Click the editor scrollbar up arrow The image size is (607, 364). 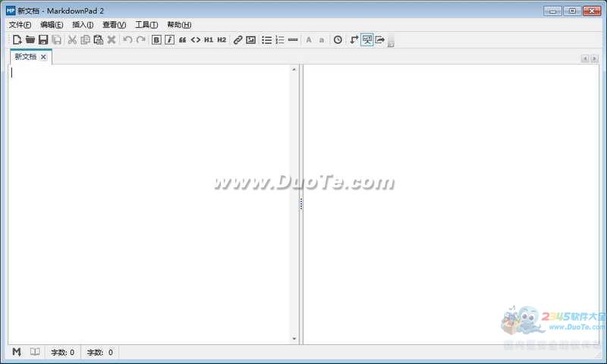[294, 69]
